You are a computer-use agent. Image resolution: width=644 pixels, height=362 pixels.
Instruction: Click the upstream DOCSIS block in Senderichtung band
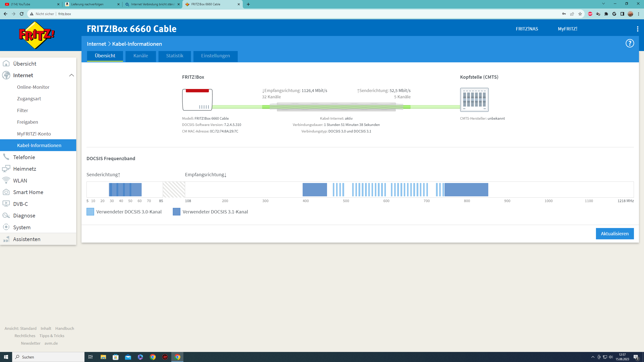point(125,190)
